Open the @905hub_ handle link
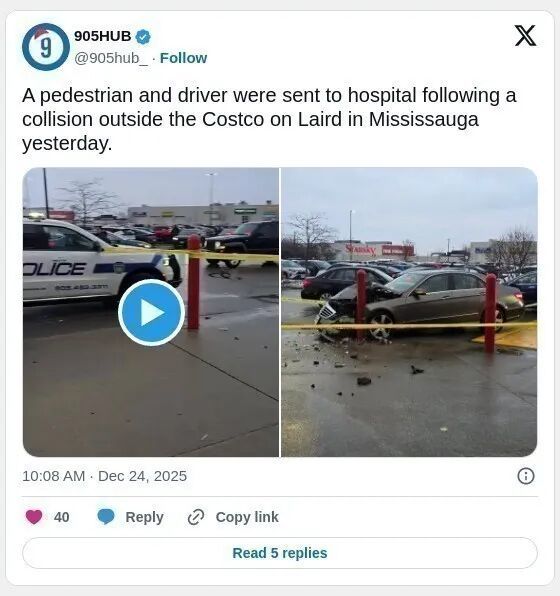 click(x=111, y=58)
